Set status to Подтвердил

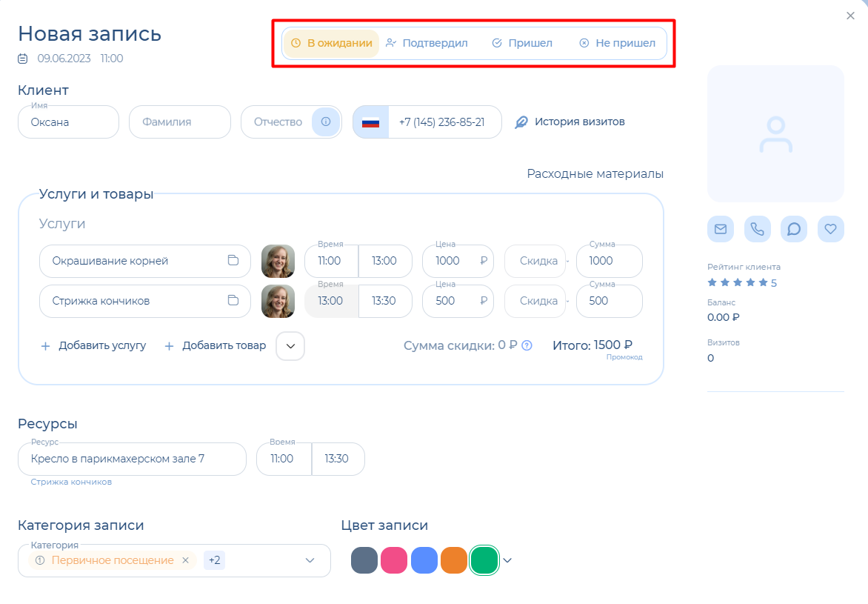pyautogui.click(x=427, y=43)
